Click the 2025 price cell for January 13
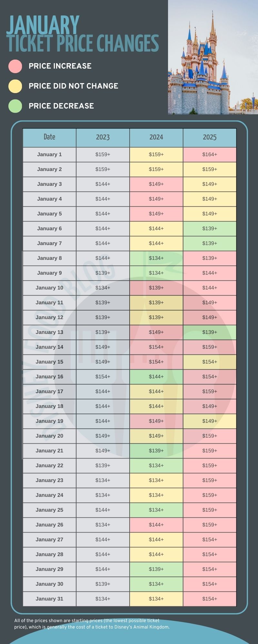This screenshot has height=644, width=258. 210,332
